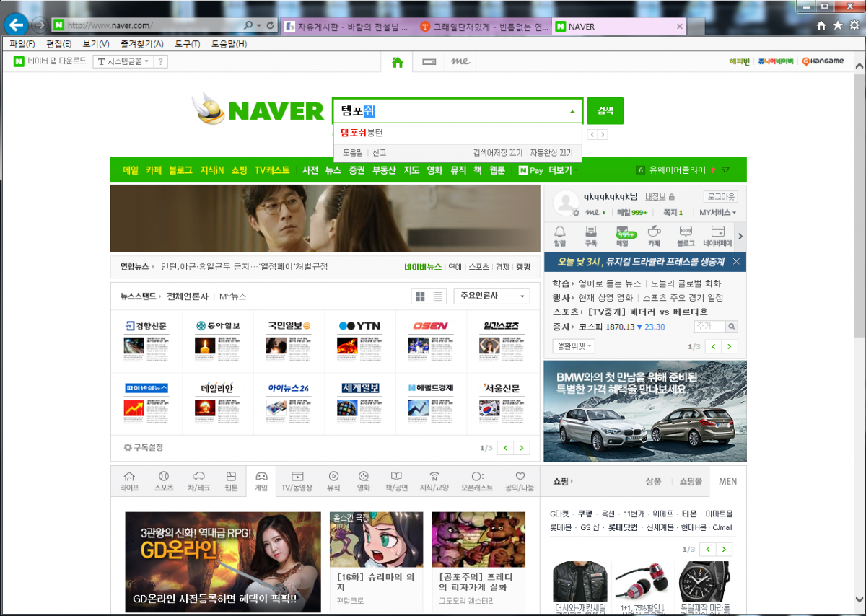Open 라이프 category icon
Screen dimensions: 866x616
pyautogui.click(x=130, y=481)
